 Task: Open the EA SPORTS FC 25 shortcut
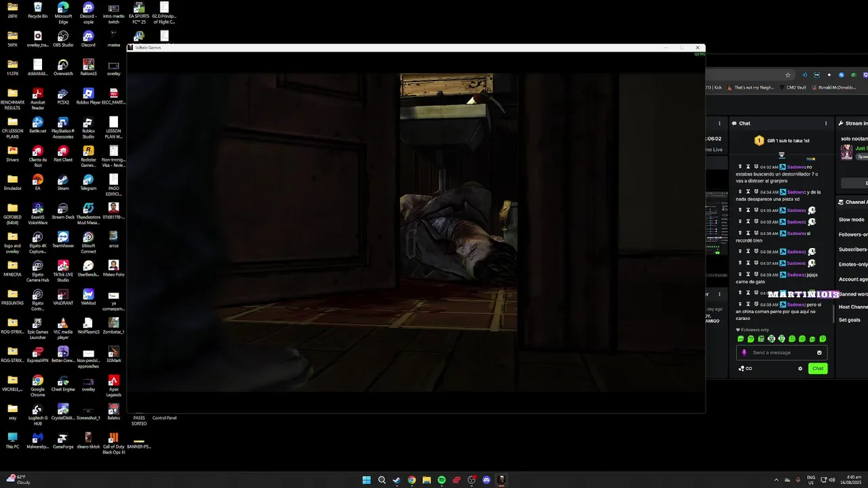pos(138,12)
